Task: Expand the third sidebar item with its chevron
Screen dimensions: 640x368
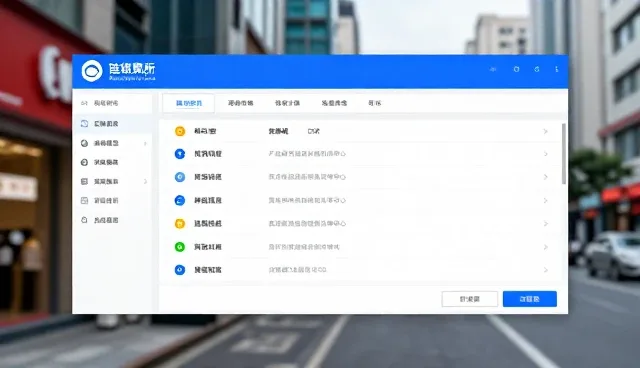Action: (x=145, y=144)
